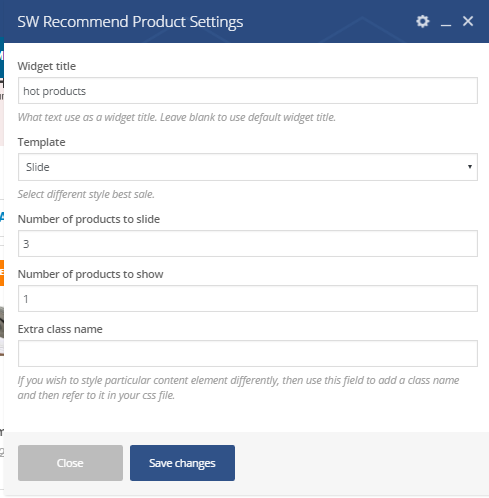Click the 'Widget title' label
This screenshot has height=498, width=489.
(47, 66)
